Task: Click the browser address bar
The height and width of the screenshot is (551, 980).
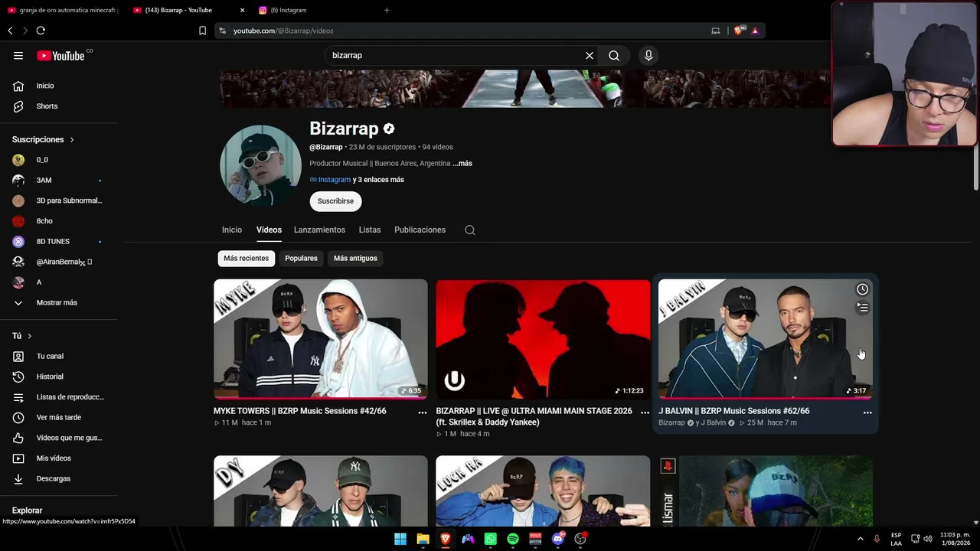Action: coord(467,31)
